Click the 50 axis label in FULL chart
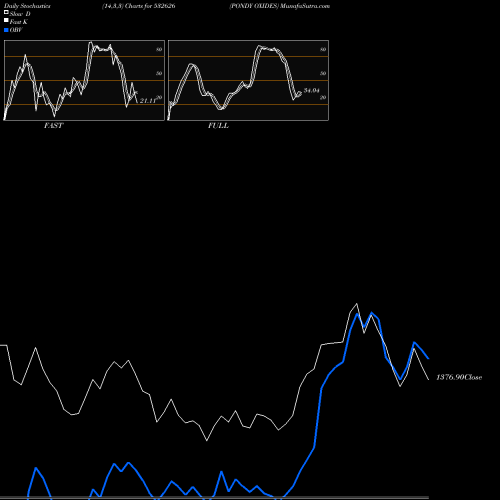 point(323,73)
